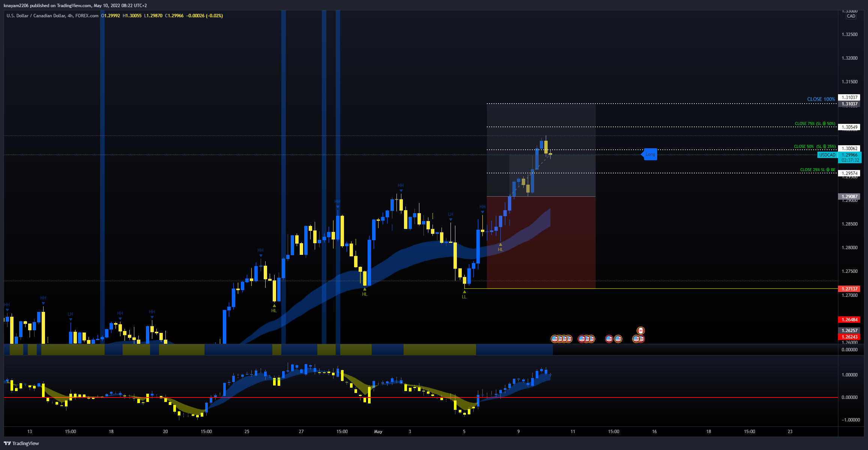Click the red 1.26484 price tag
This screenshot has height=450, width=868.
tap(849, 320)
